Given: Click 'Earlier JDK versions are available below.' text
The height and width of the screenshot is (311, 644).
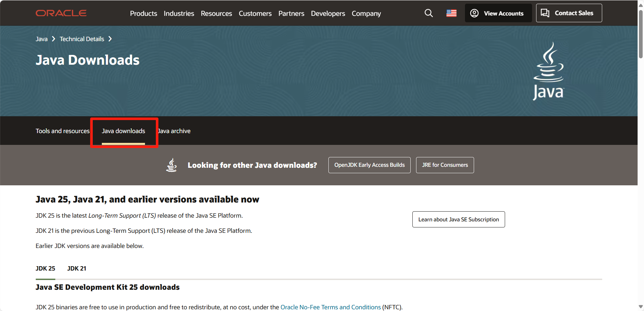Looking at the screenshot, I should tap(90, 246).
